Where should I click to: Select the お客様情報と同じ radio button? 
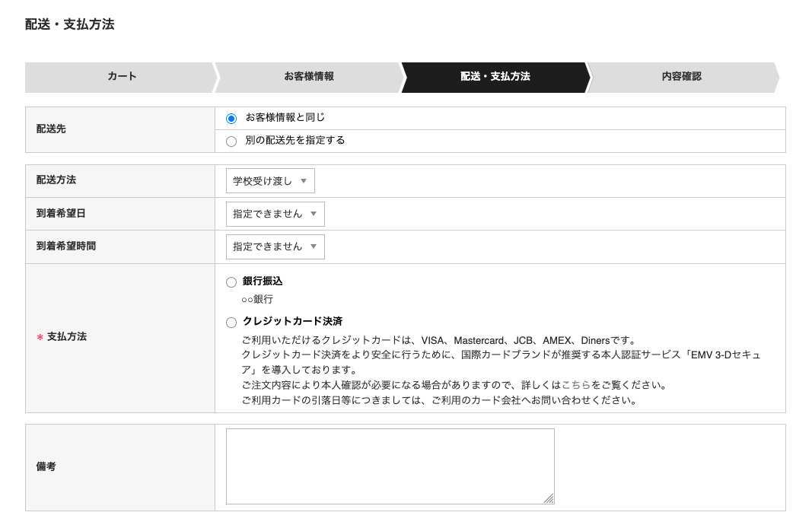pyautogui.click(x=231, y=119)
